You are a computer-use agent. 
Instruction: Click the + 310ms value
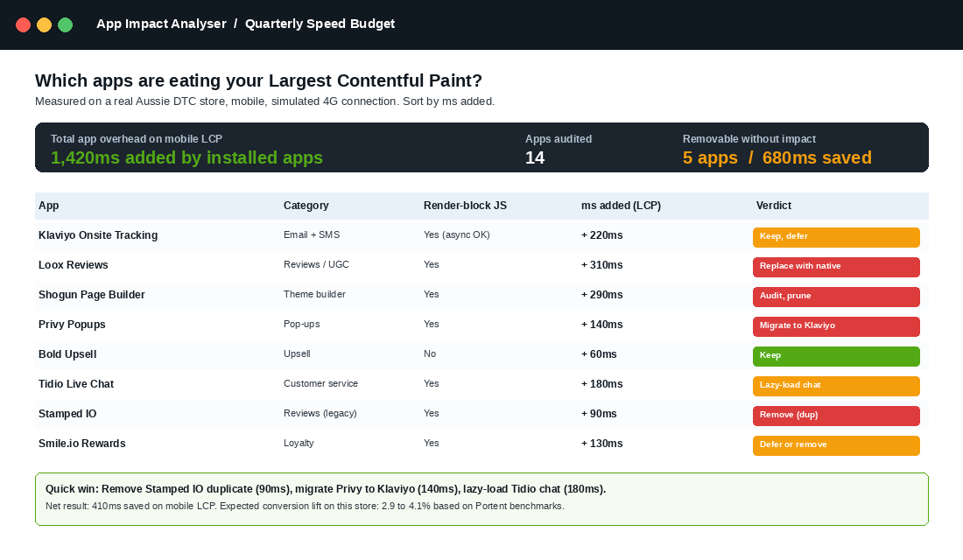click(x=602, y=265)
